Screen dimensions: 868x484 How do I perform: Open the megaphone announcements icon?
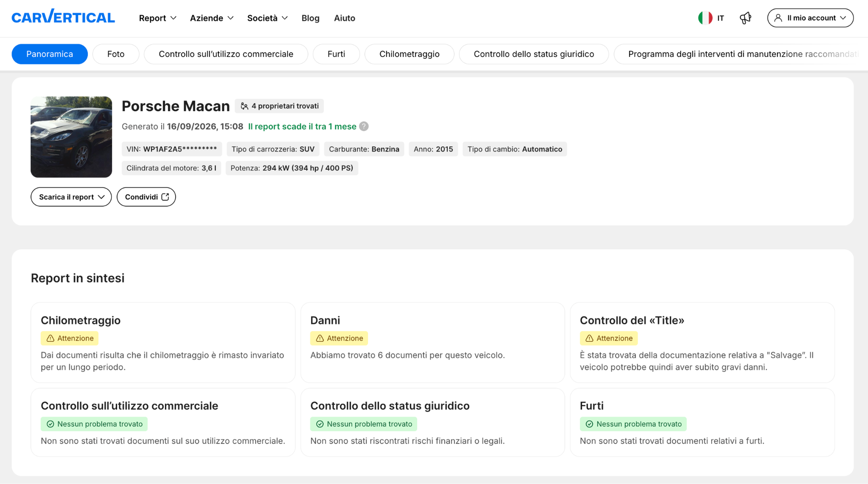(745, 18)
